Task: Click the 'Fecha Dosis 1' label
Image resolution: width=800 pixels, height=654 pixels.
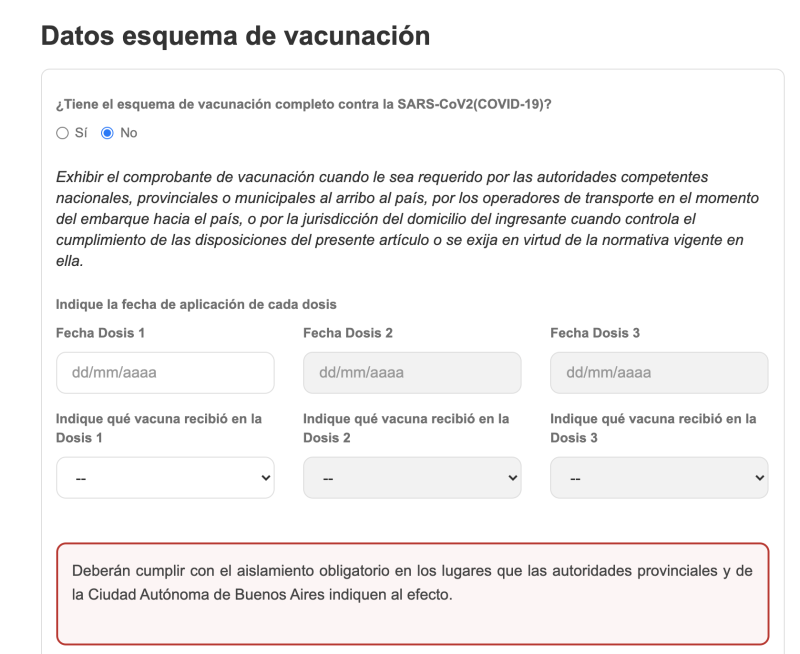Action: 101,333
